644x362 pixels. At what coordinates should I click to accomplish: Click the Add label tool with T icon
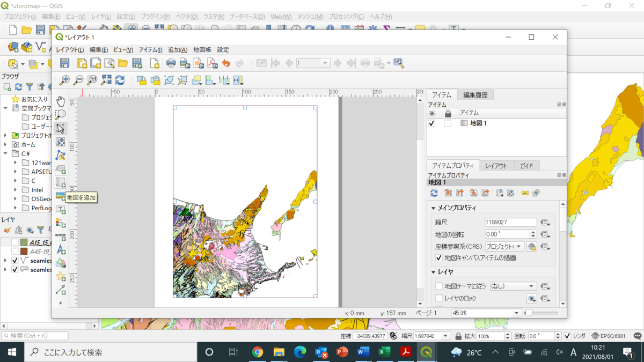pos(61,210)
